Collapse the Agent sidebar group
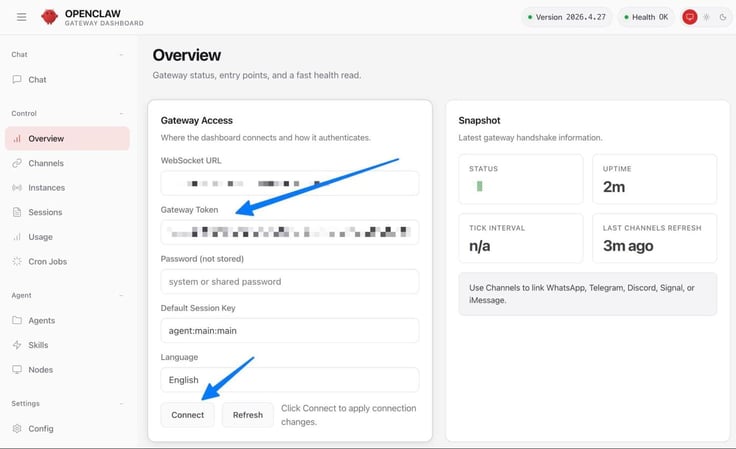This screenshot has width=736, height=449. 122,296
